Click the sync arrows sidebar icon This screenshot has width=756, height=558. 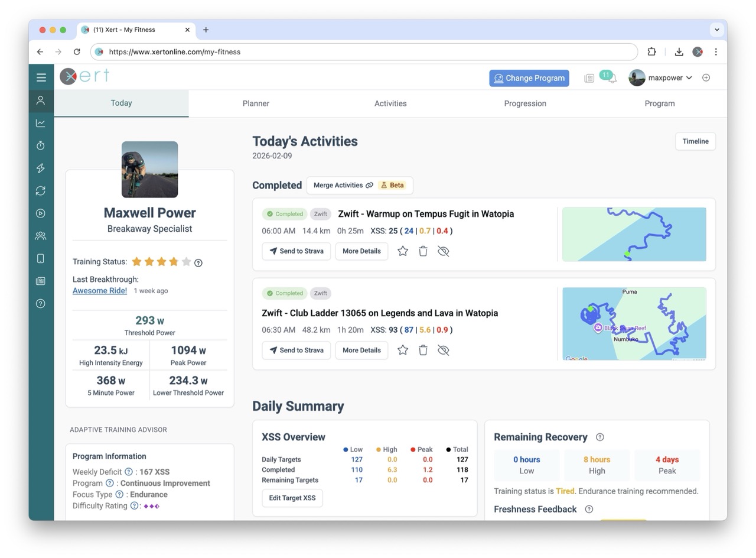coord(41,191)
